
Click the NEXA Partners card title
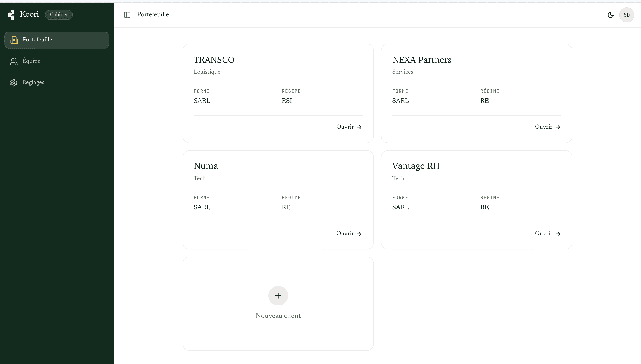[x=422, y=60]
